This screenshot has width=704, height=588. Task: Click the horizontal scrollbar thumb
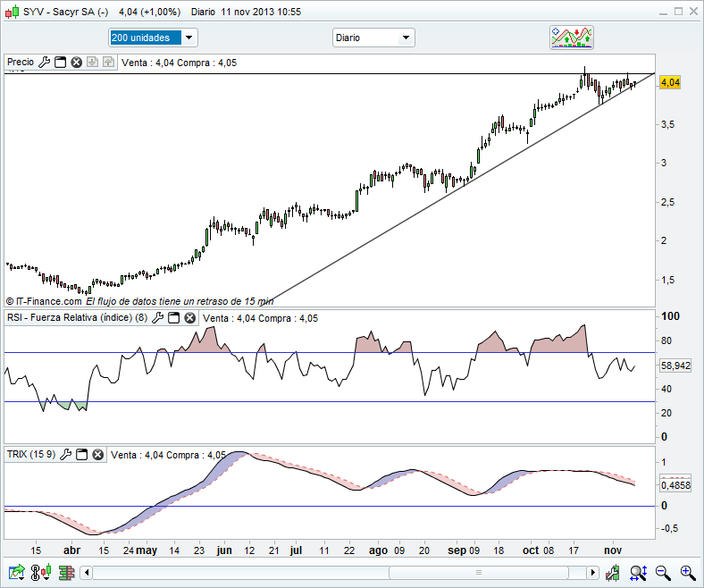click(479, 573)
